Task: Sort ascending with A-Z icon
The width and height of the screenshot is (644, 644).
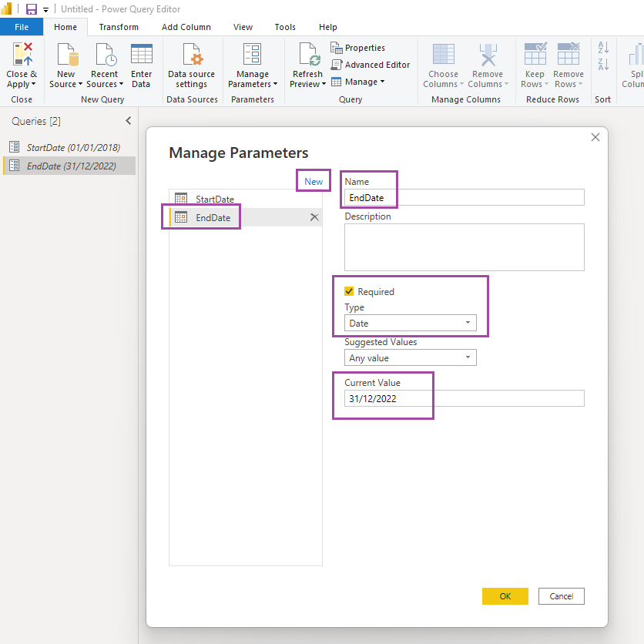Action: coord(603,47)
